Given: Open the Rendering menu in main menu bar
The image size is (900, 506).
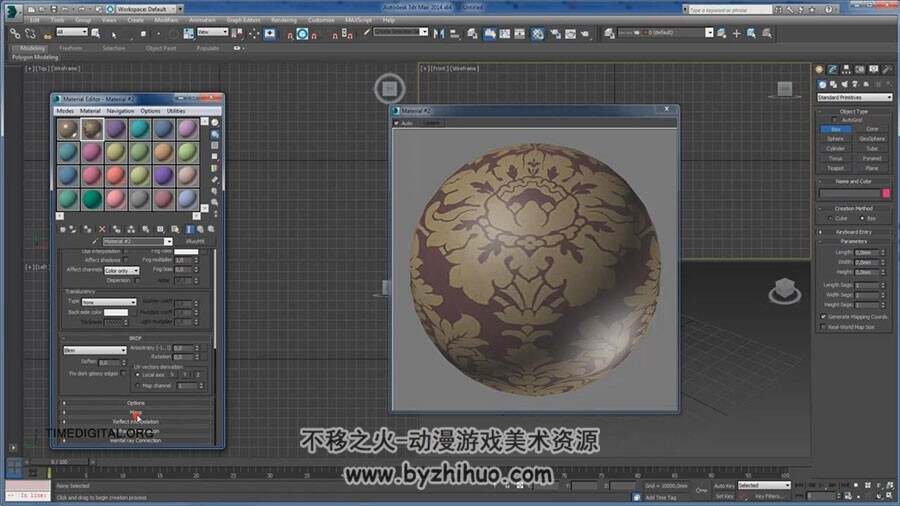Looking at the screenshot, I should pos(284,20).
